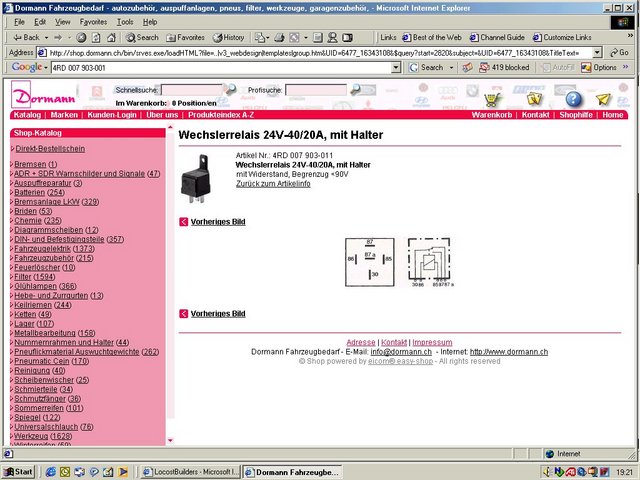
Task: Click the Profisuche magnifier icon
Action: 356,89
